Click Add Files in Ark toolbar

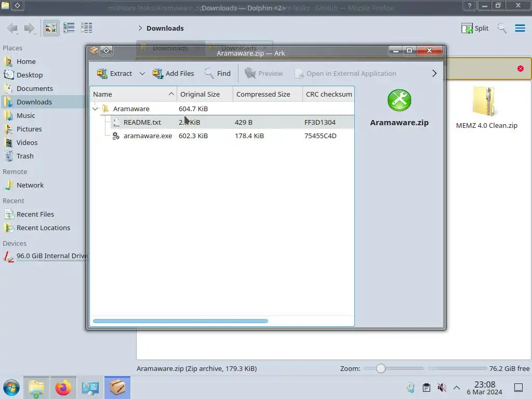(x=174, y=73)
